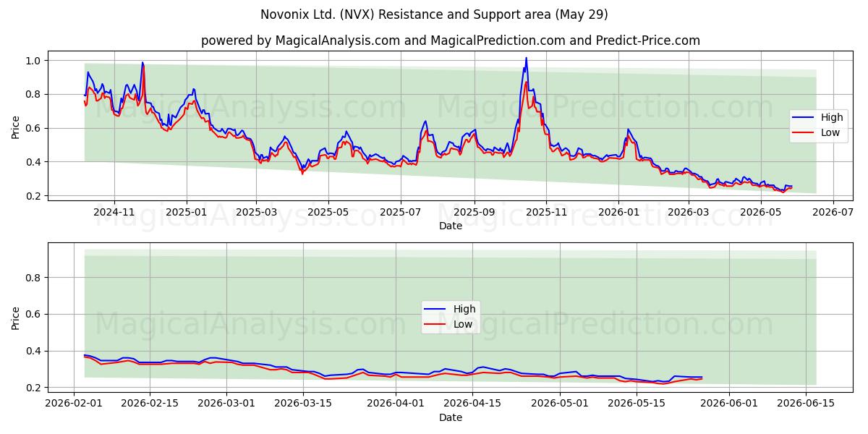The width and height of the screenshot is (868, 434).
Task: Click the top chart x-axis label '2026-07'
Action: click(x=833, y=213)
